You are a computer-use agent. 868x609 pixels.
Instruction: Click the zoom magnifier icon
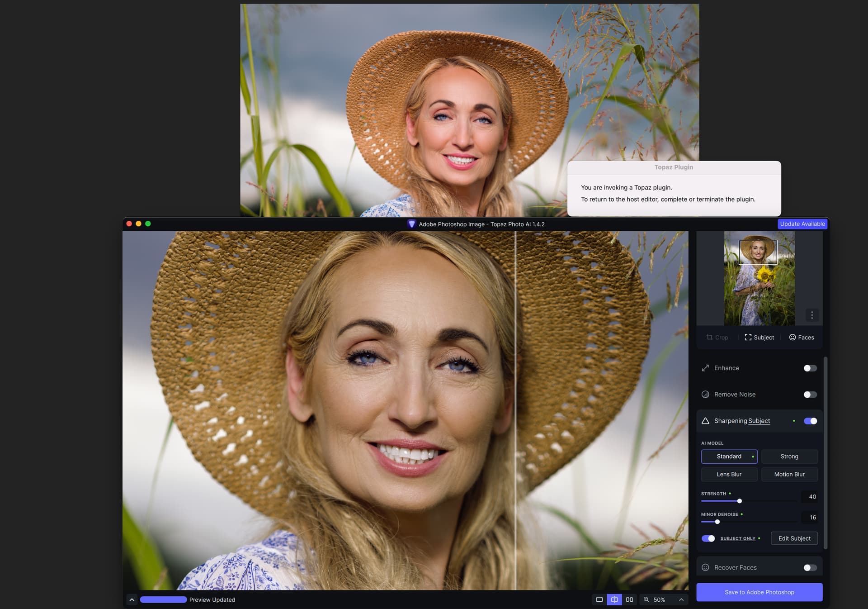[646, 599]
